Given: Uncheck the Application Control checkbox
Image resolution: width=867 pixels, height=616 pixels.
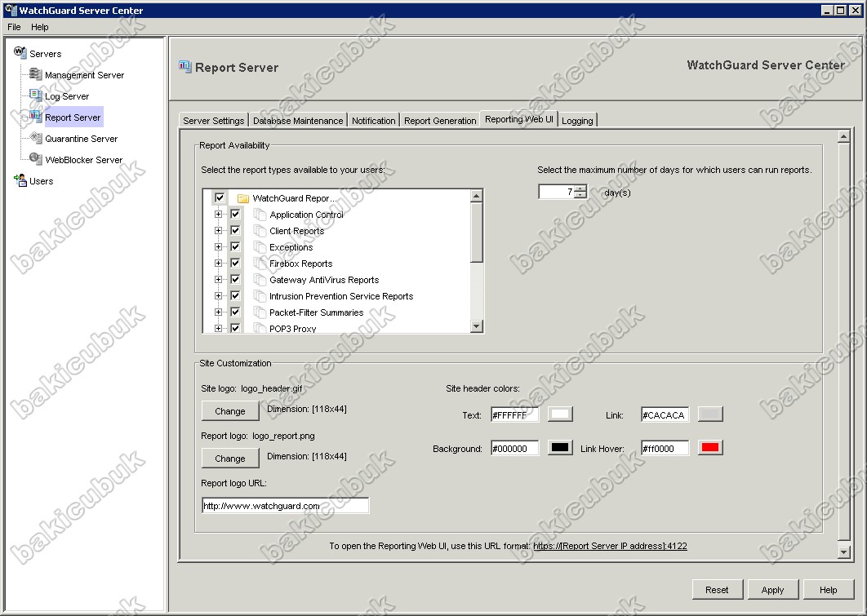Looking at the screenshot, I should (235, 214).
